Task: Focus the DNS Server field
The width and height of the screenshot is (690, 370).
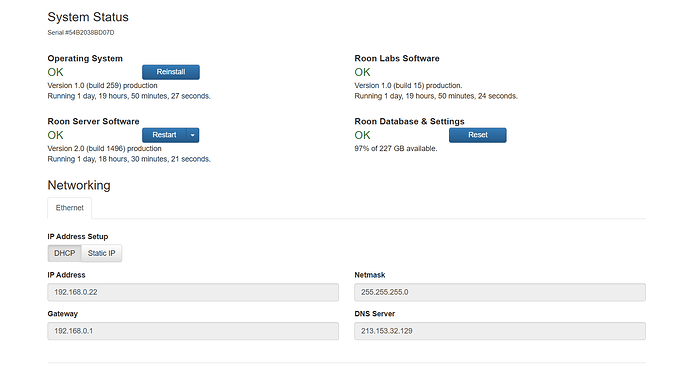Action: 500,331
